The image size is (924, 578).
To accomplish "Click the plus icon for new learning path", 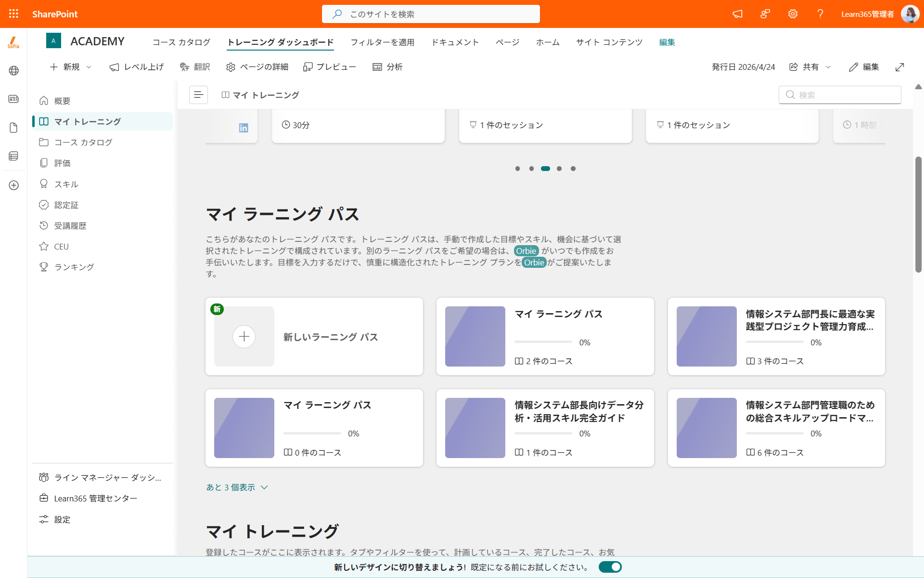I will click(x=244, y=336).
